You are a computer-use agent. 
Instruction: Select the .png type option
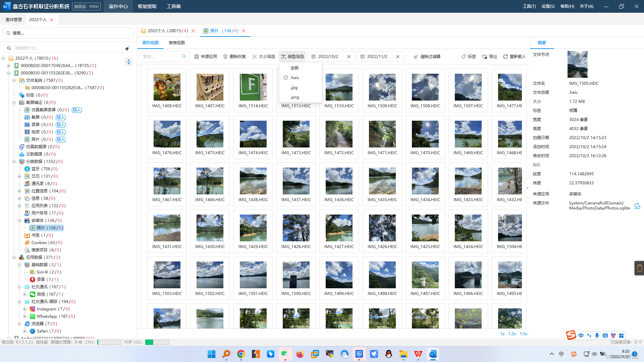(295, 97)
